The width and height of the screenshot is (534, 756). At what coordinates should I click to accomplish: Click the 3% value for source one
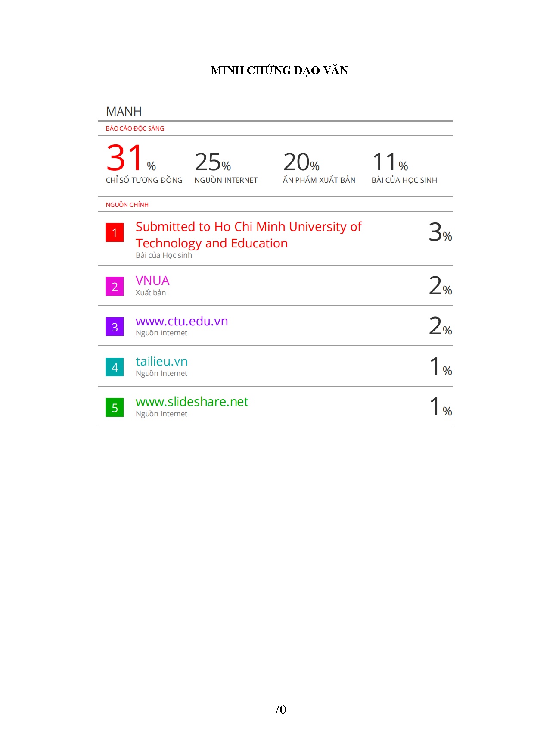click(x=440, y=232)
